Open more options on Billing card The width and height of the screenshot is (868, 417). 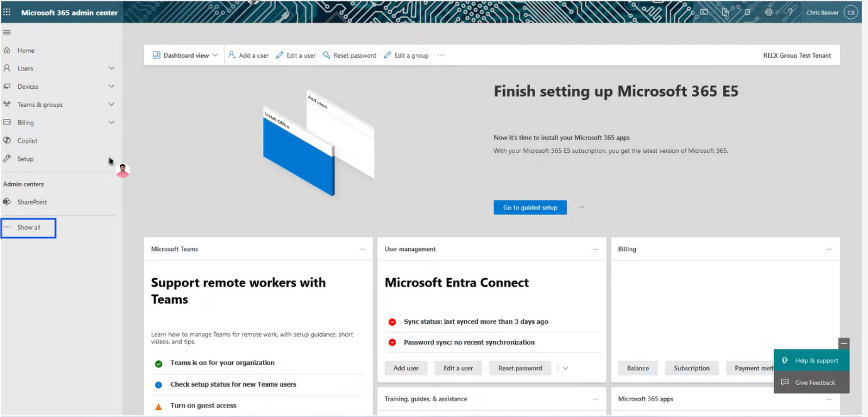[x=829, y=249]
